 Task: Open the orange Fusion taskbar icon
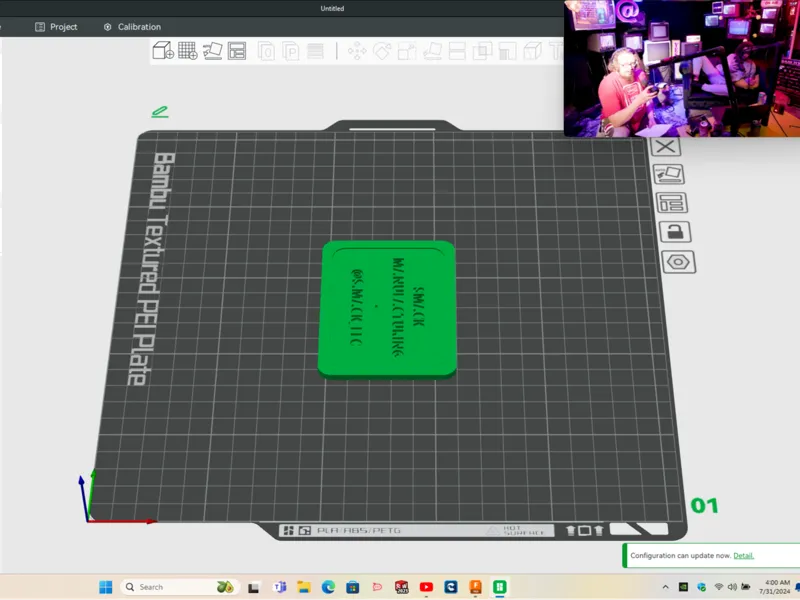pos(475,587)
